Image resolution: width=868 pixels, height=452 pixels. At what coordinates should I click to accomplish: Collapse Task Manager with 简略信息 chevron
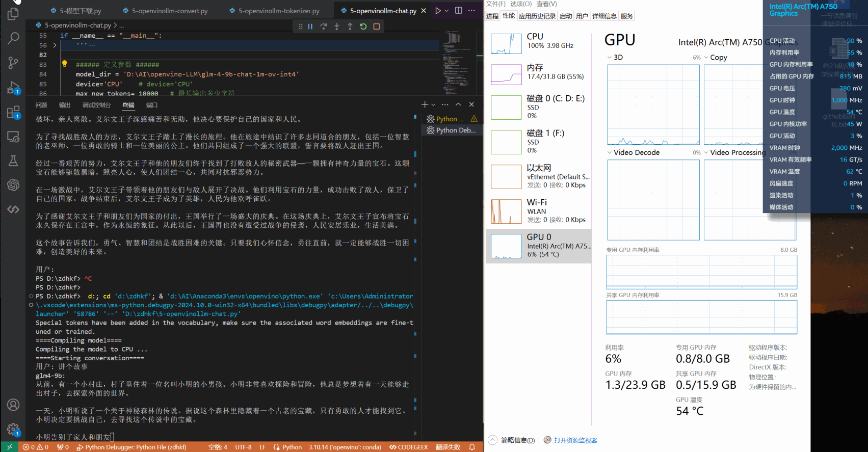coord(492,440)
